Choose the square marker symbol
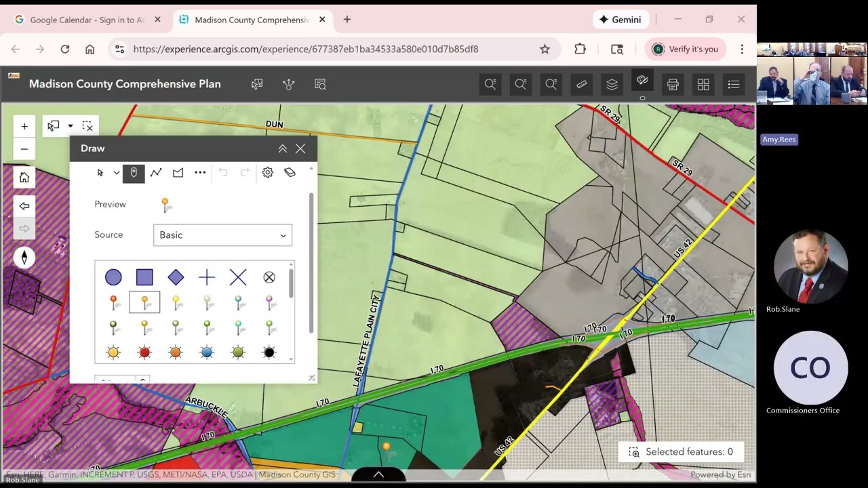This screenshot has width=868, height=488. pyautogui.click(x=144, y=277)
